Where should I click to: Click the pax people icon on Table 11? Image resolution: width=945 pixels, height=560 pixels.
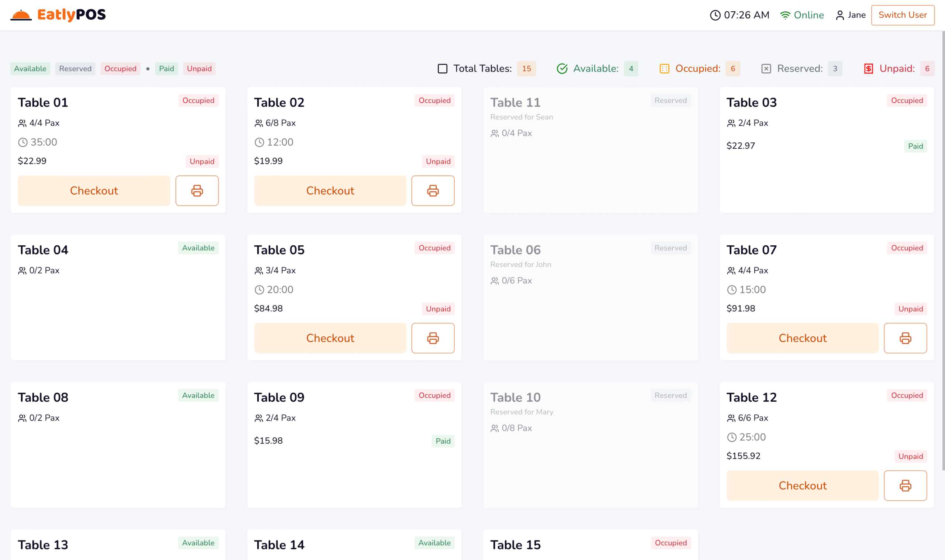pos(495,133)
